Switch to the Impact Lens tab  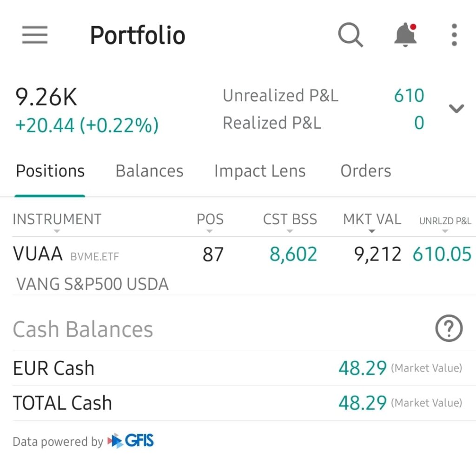click(x=259, y=171)
